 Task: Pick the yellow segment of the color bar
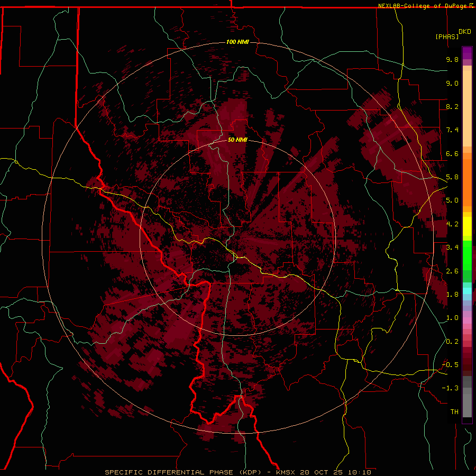pyautogui.click(x=467, y=226)
